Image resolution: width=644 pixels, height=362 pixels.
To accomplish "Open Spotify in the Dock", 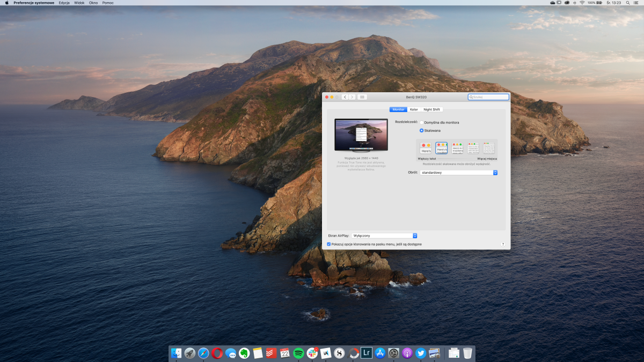I will point(299,353).
